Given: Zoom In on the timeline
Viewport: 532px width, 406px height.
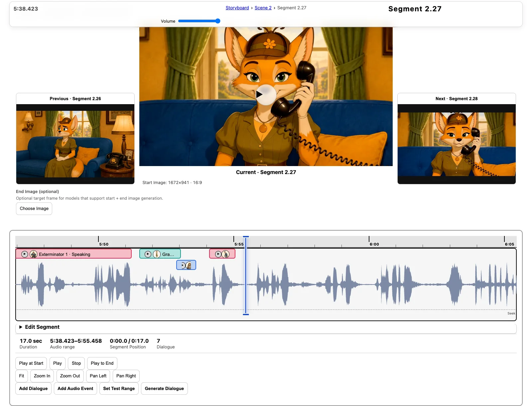Looking at the screenshot, I should (x=42, y=376).
